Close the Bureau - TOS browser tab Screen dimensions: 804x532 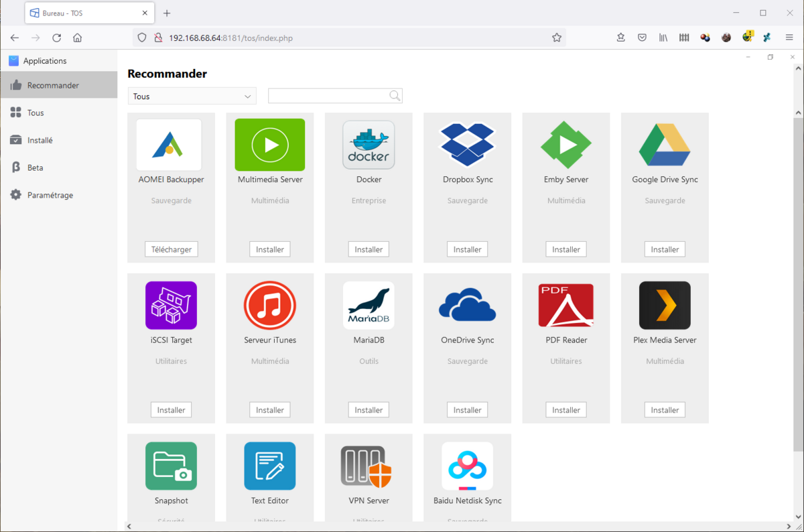145,13
